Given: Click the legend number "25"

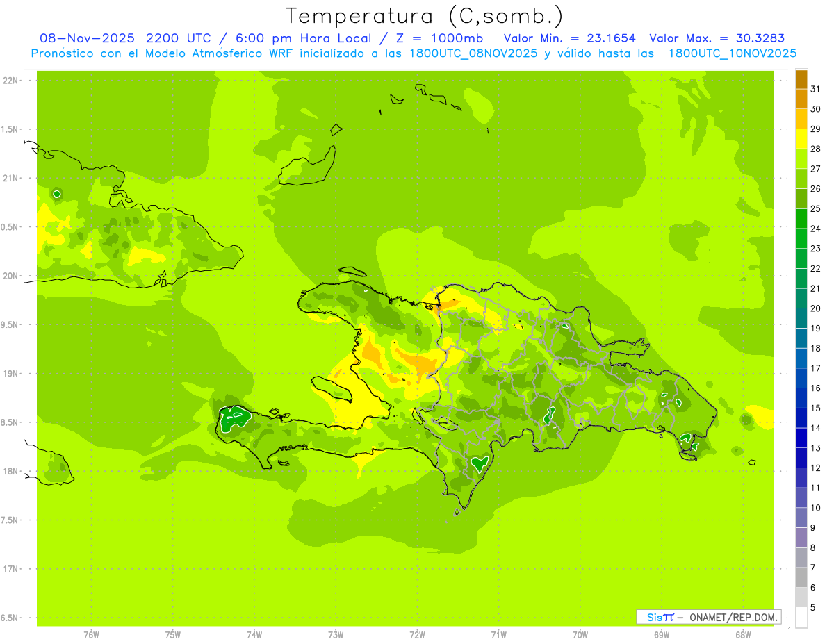Looking at the screenshot, I should click(x=815, y=208).
